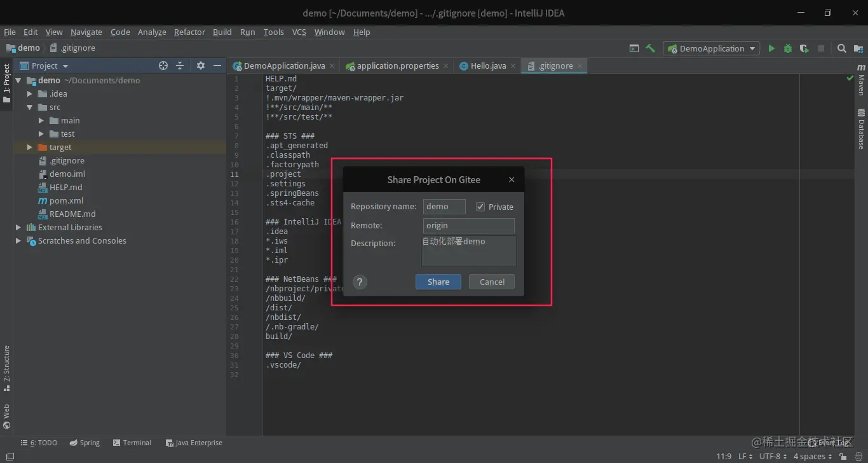This screenshot has height=463, width=868.
Task: Open the VCS menu
Action: [299, 32]
